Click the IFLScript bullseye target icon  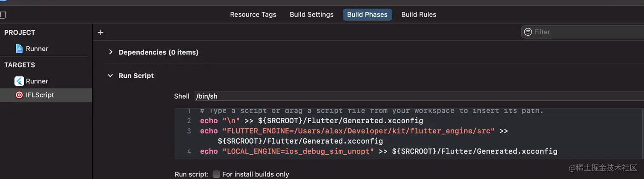(x=19, y=95)
